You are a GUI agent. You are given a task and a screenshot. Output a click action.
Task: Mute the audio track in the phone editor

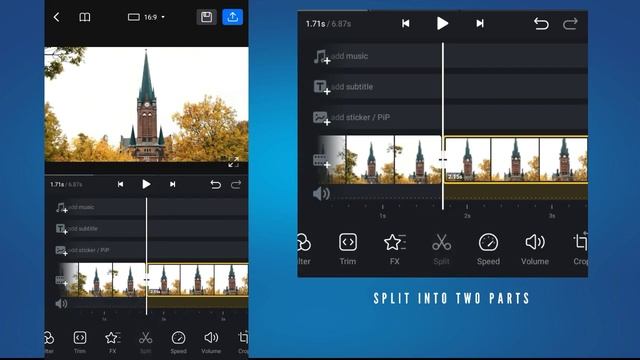(61, 304)
